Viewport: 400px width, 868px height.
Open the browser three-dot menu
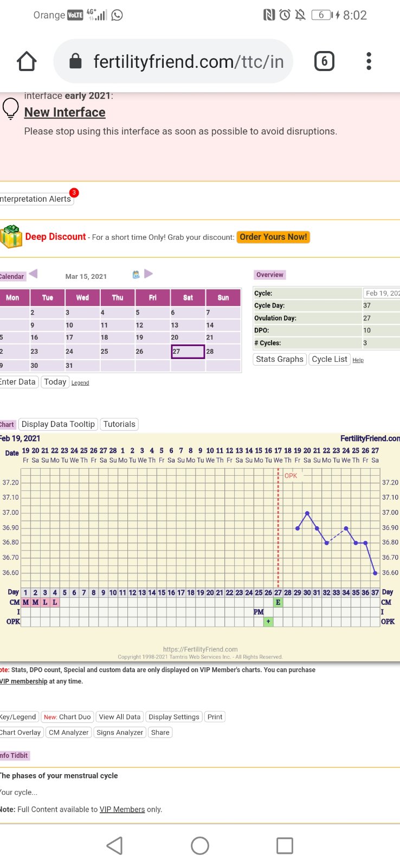point(369,61)
